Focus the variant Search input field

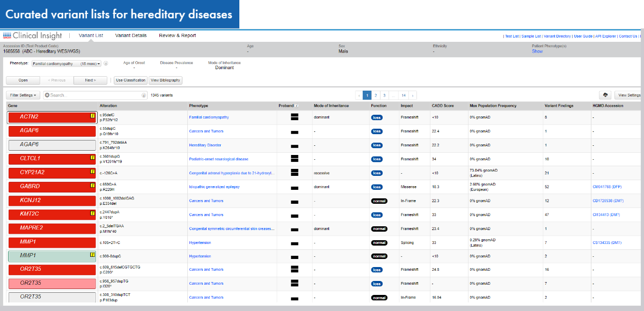tap(95, 95)
